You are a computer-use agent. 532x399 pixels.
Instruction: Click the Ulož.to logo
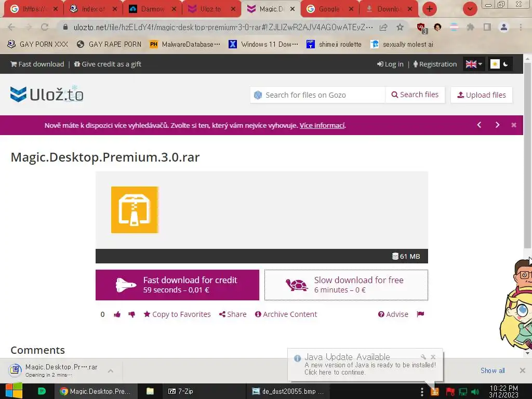point(47,94)
